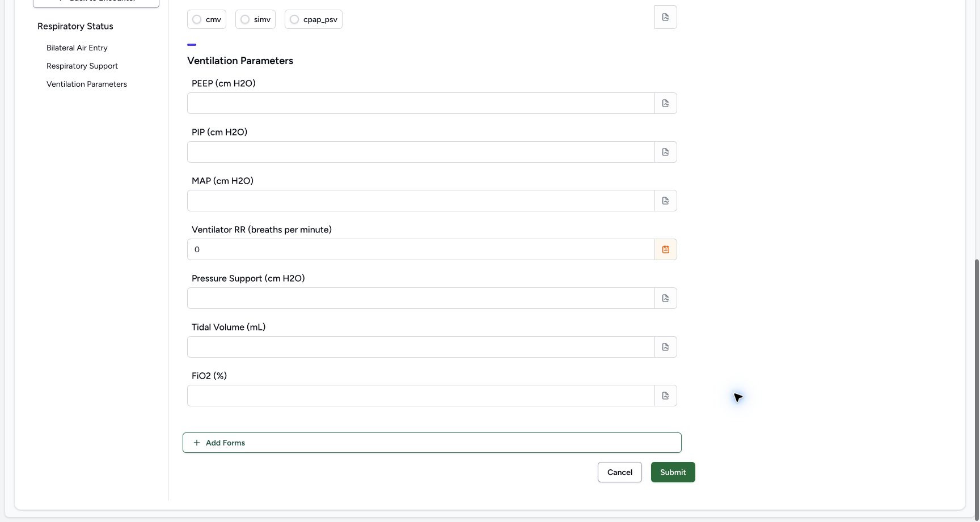The image size is (980, 522).
Task: Submit the respiratory form
Action: click(x=673, y=472)
